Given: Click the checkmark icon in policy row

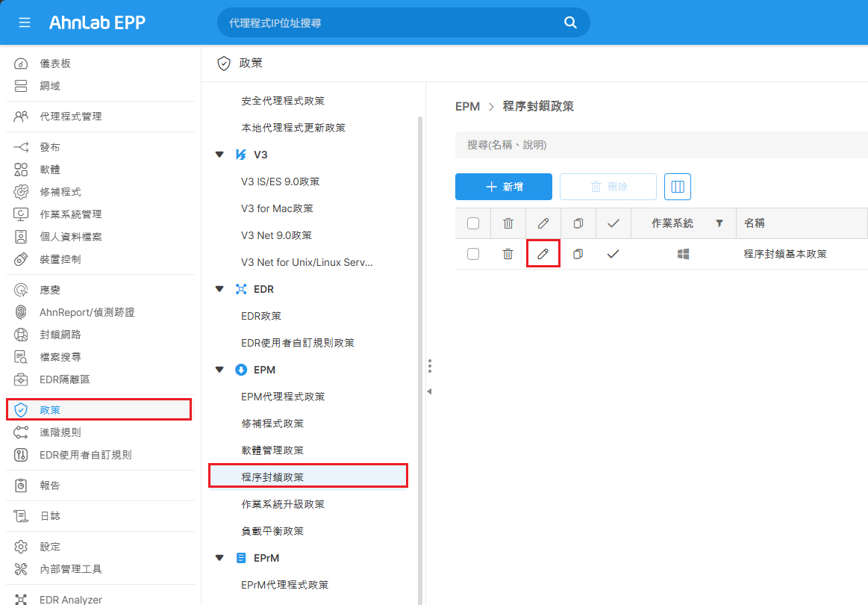Looking at the screenshot, I should 613,254.
